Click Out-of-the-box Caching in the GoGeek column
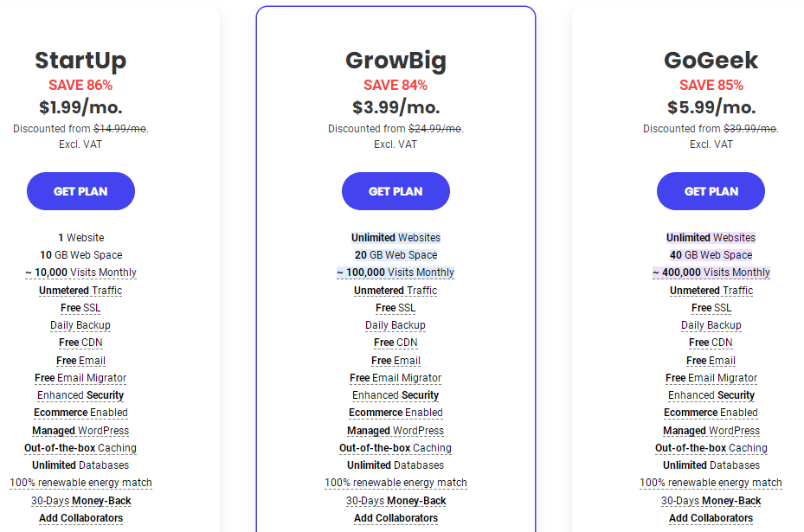Screen dimensions: 804x532 [x=711, y=448]
